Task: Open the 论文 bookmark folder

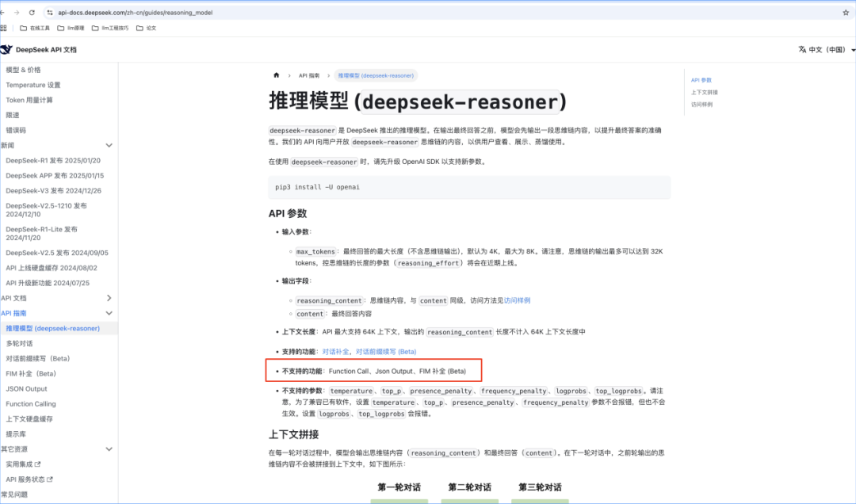Action: [x=147, y=28]
